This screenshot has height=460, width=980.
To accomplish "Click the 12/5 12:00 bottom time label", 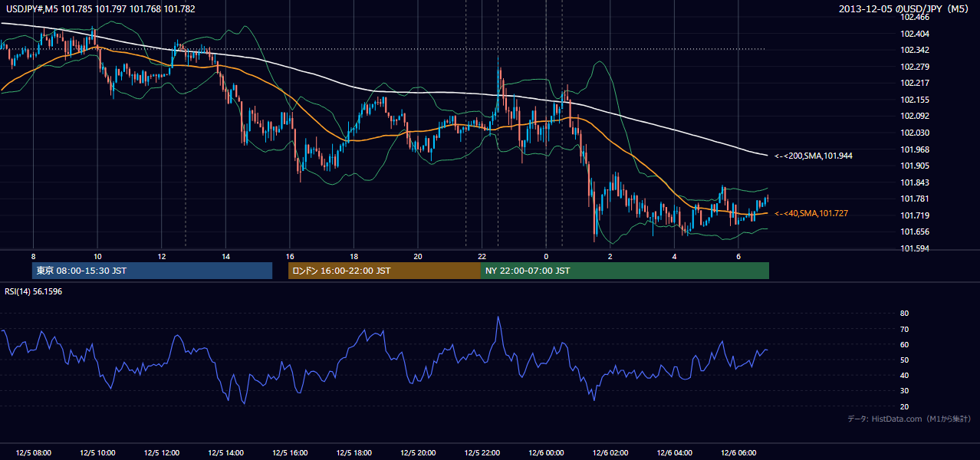I will 161,453.
